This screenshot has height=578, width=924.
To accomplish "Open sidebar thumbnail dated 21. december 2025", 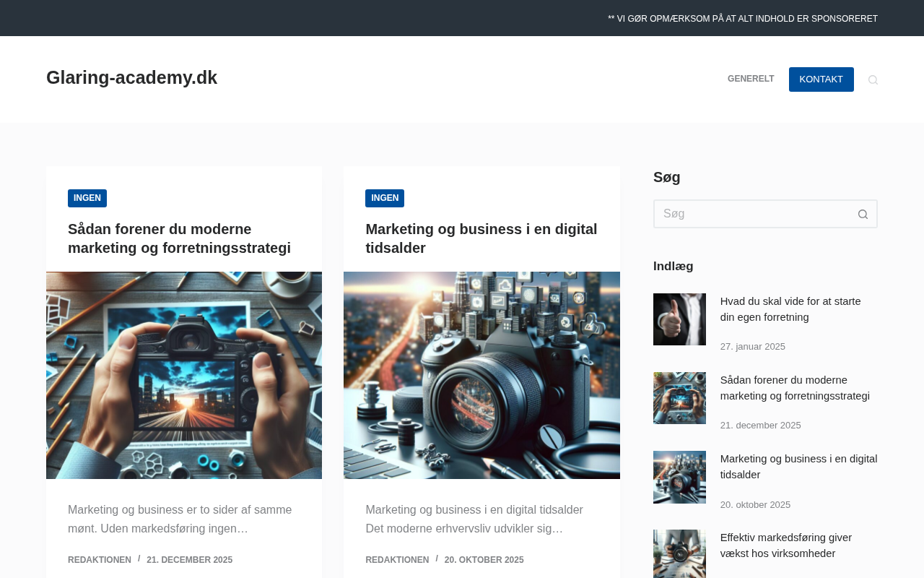I will coord(679,398).
